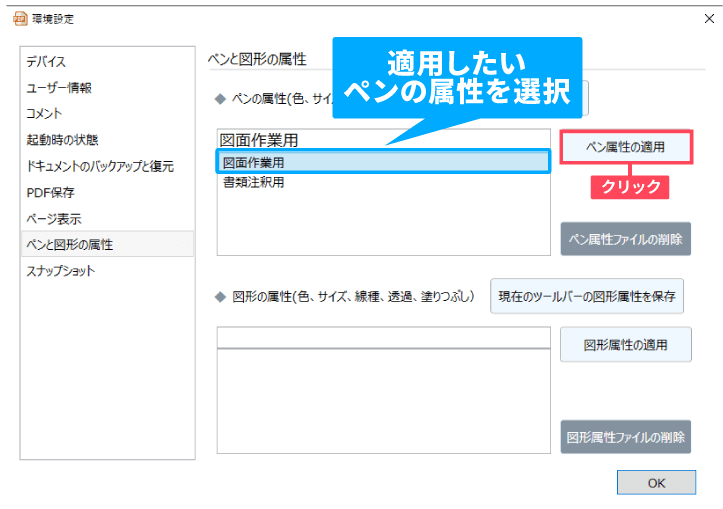
Task: Go to the コメント settings page
Action: click(x=45, y=114)
